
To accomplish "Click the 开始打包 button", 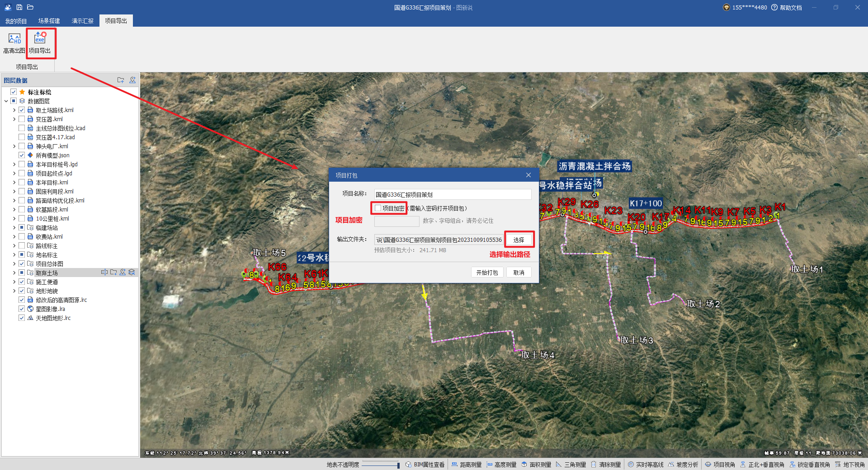I will point(486,273).
